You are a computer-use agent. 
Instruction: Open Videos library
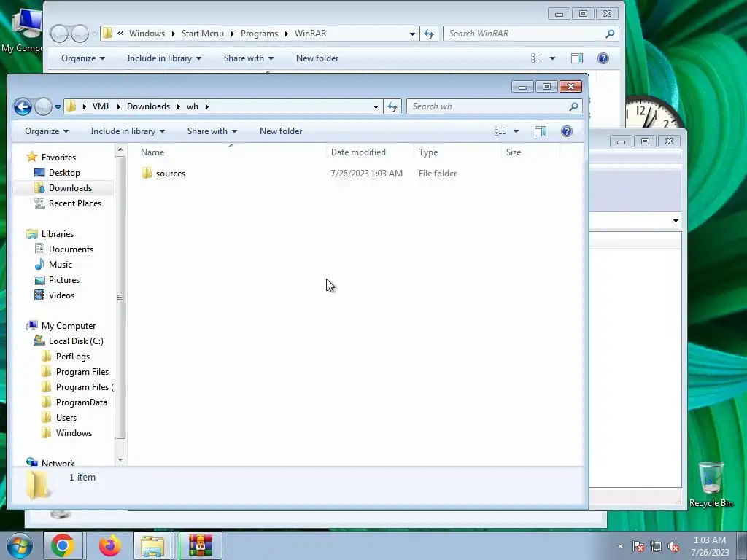[61, 295]
